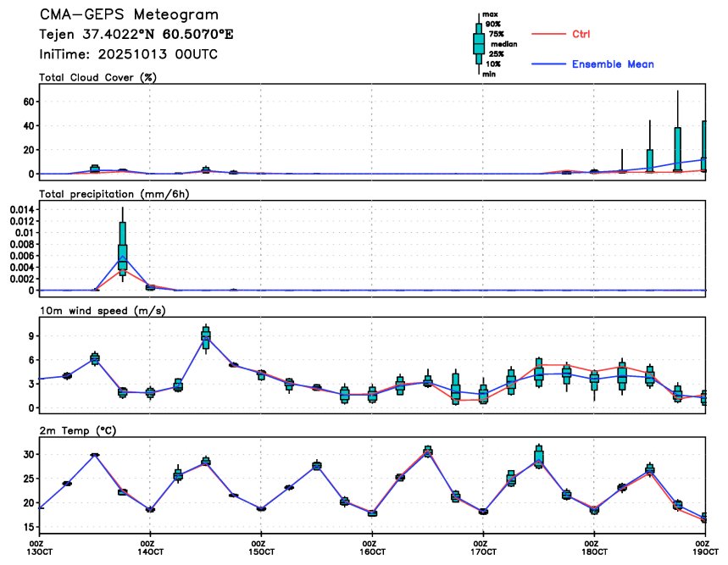Viewport: 728px width, 565px height.
Task: Click the 'CMA-GEPS Meteogram' title
Action: (x=128, y=15)
